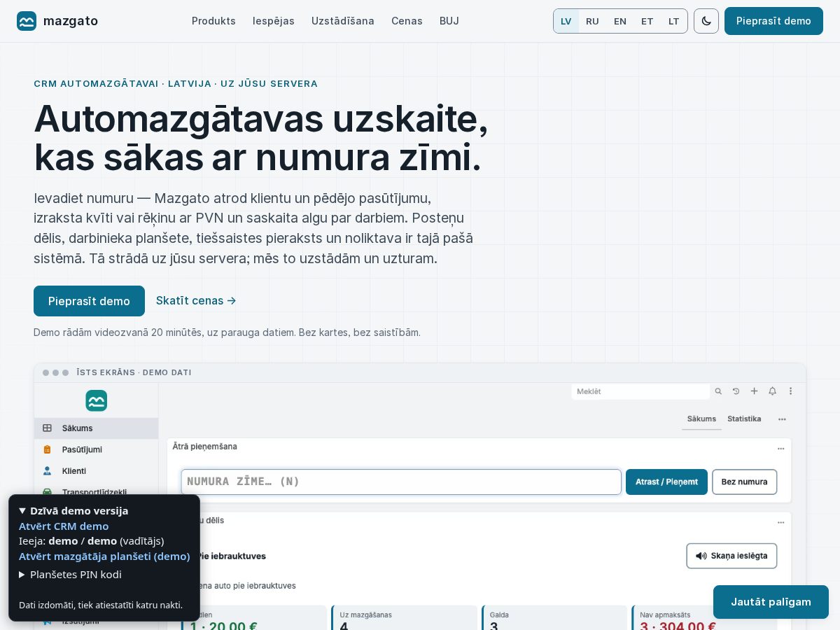The image size is (840, 630).
Task: Click the hero Pieprasīt demo button
Action: point(89,301)
